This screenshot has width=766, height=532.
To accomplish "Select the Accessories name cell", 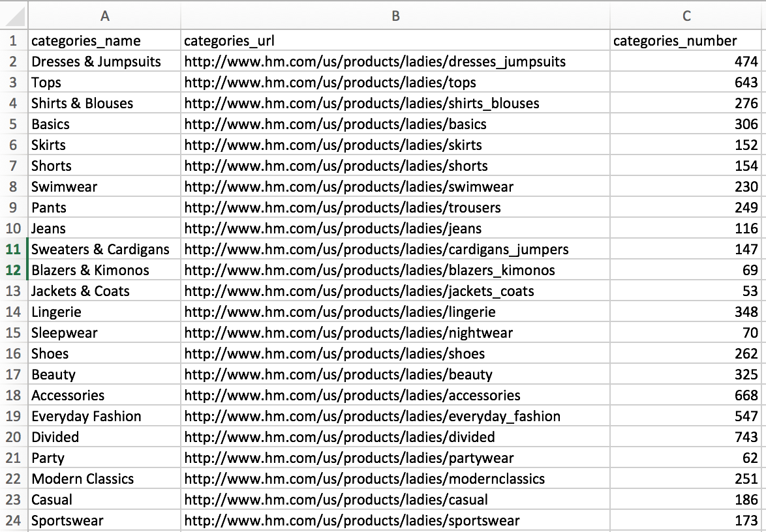I will coord(104,395).
